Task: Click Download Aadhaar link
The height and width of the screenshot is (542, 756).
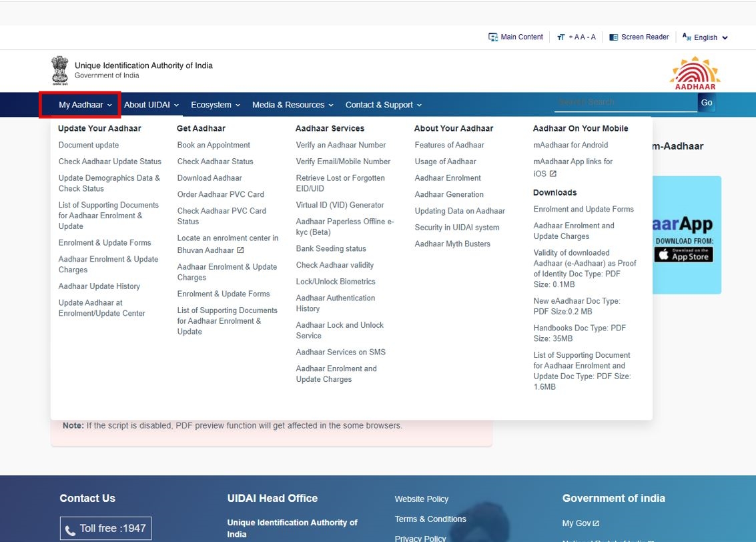Action: (210, 178)
